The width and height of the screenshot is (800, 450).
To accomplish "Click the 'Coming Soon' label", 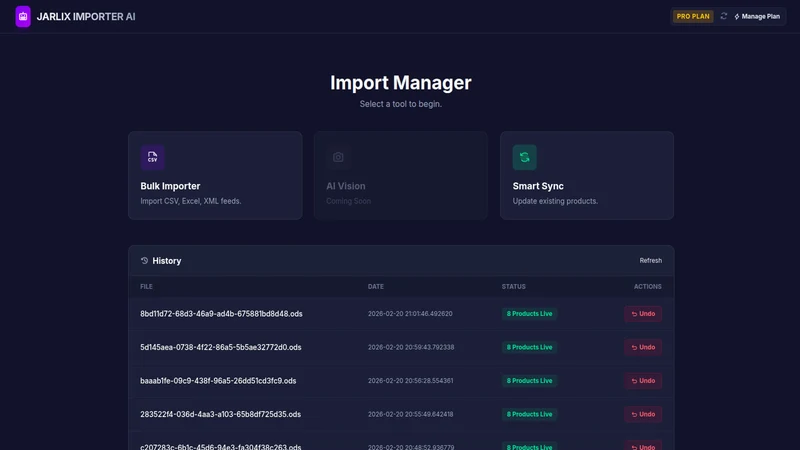I will (348, 201).
